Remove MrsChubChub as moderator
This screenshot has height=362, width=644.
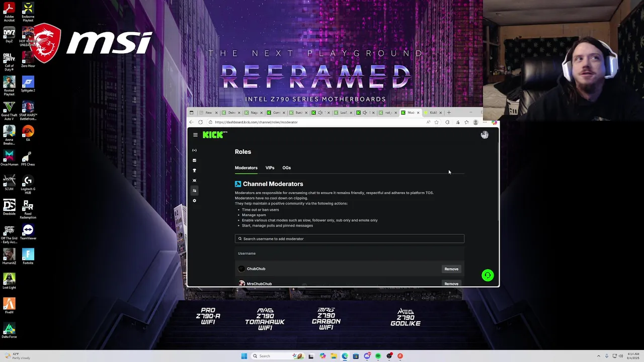coord(451,284)
